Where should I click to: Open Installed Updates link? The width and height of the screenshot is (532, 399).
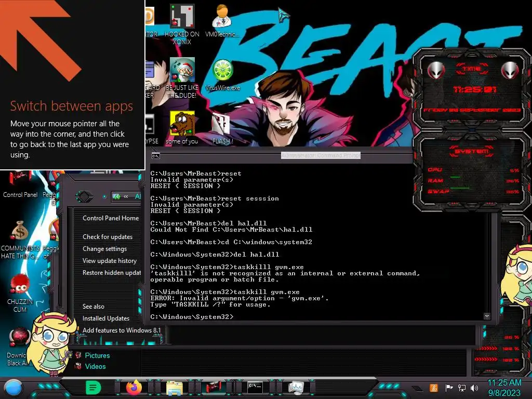click(106, 318)
